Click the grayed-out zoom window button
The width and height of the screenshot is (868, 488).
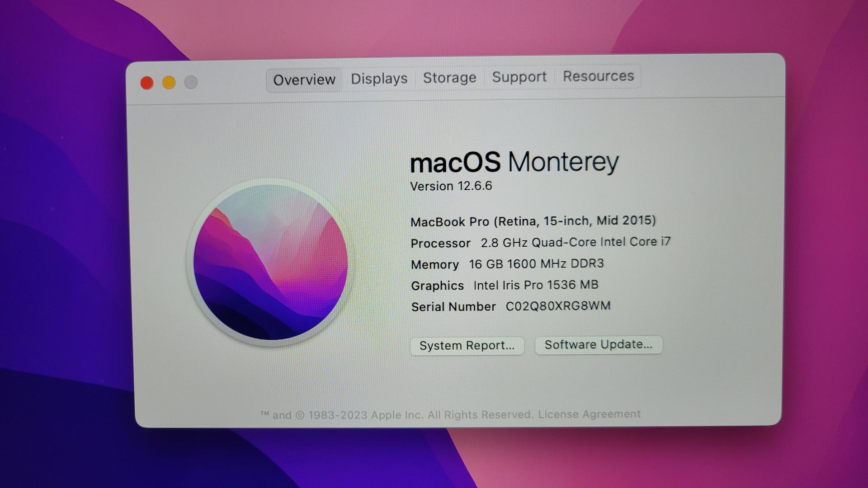(x=191, y=82)
